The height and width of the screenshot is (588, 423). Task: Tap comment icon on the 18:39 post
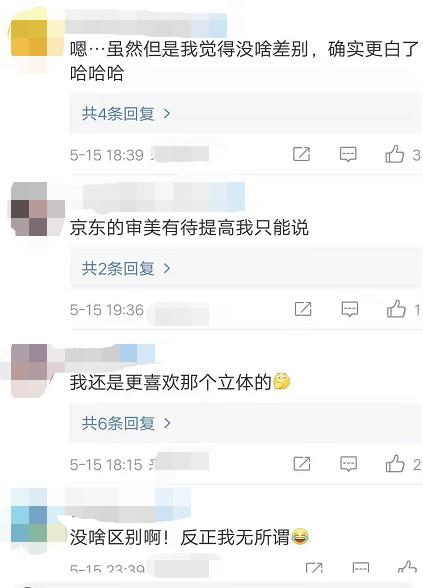348,154
